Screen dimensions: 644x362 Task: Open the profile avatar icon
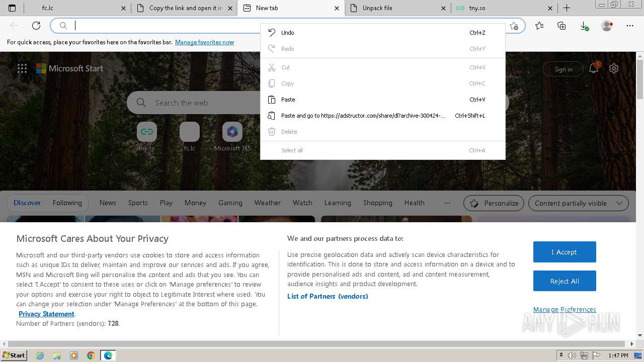pyautogui.click(x=607, y=26)
